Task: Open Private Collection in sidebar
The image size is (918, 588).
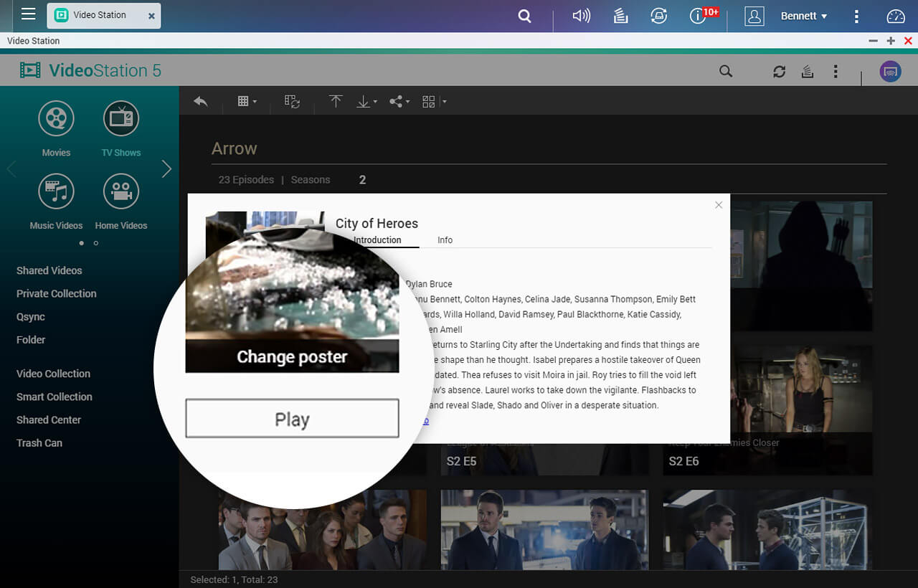Action: click(x=56, y=293)
